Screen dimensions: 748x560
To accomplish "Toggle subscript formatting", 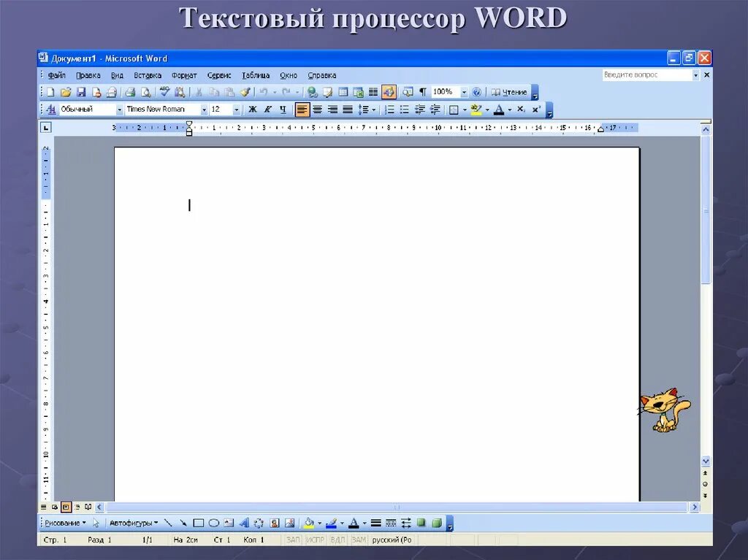I will [521, 110].
